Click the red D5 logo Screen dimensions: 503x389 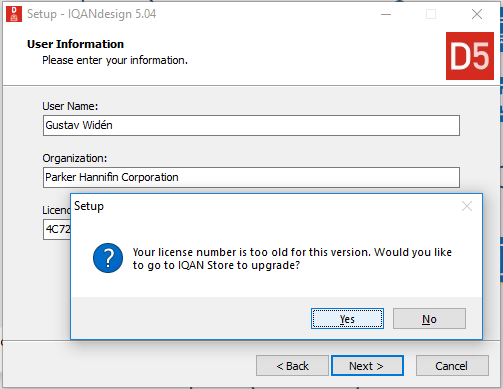pyautogui.click(x=470, y=56)
